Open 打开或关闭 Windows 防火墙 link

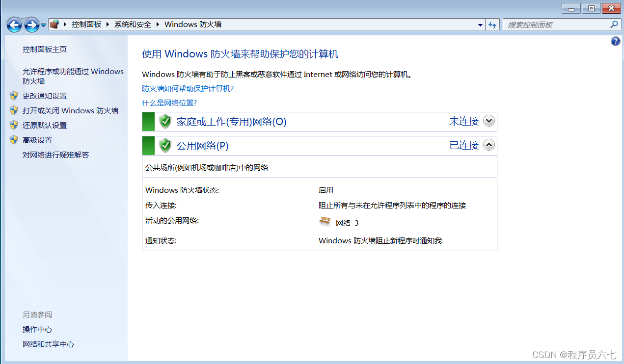70,111
